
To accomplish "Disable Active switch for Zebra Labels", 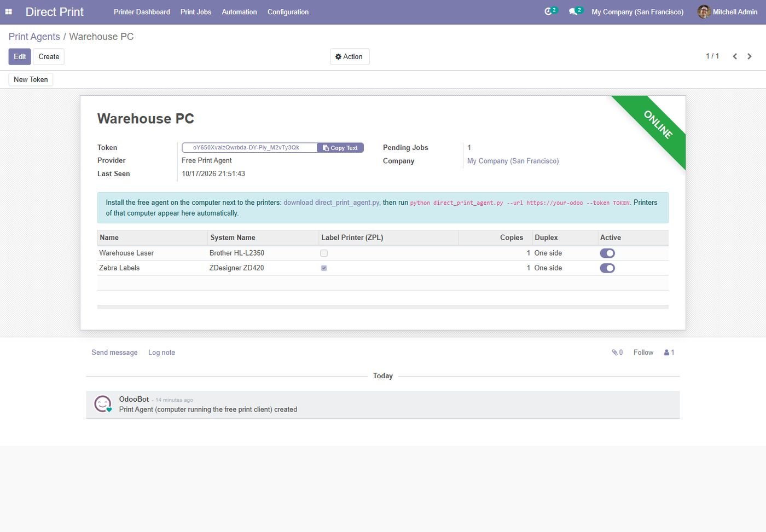I will pos(607,268).
